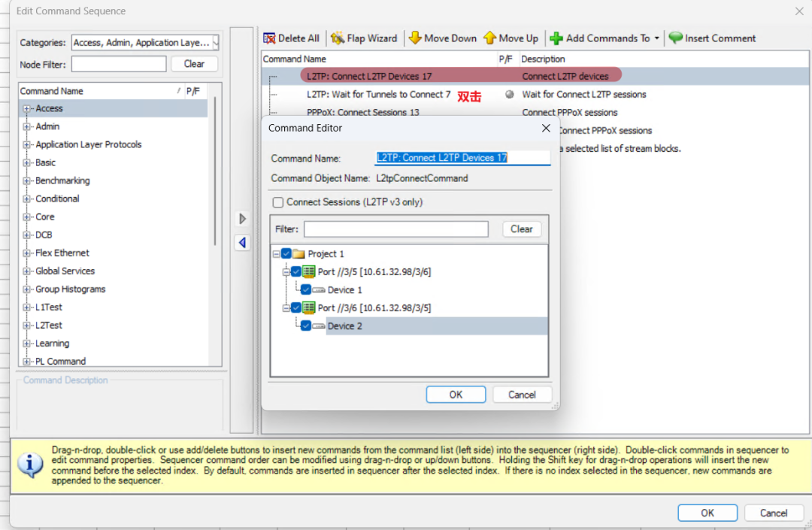Click right arrow to add command to sequencer
This screenshot has height=530, width=812.
click(242, 219)
